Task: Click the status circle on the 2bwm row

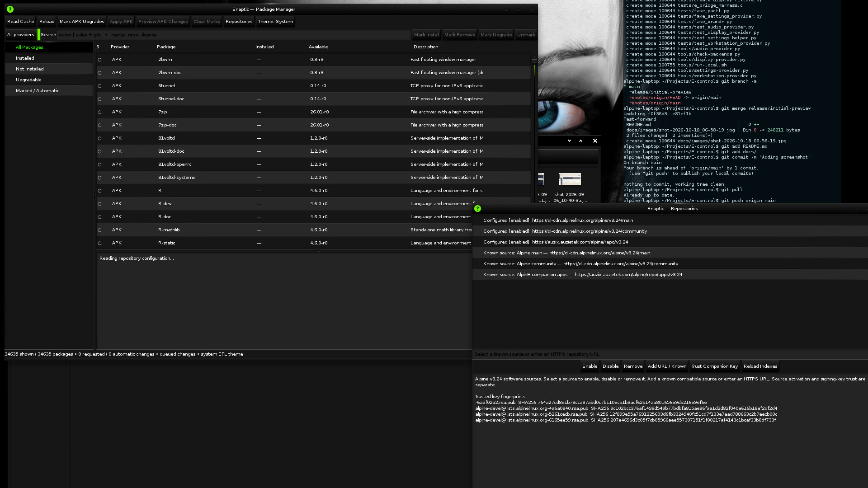Action: pyautogui.click(x=99, y=60)
